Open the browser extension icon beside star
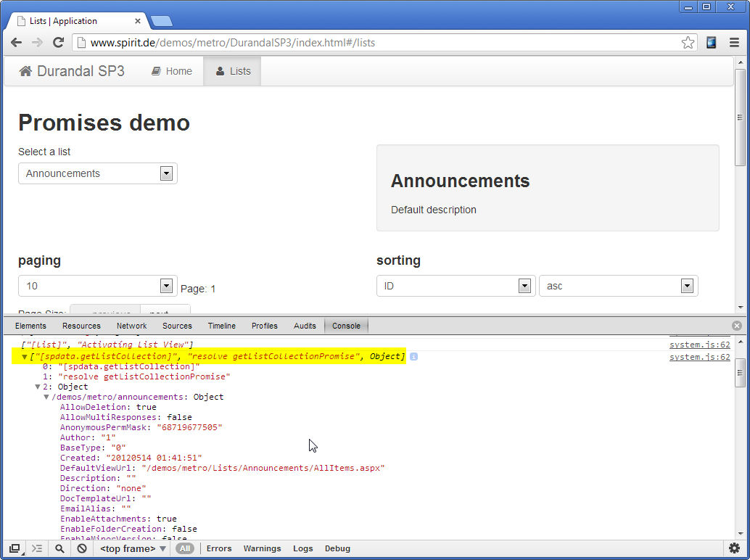750x560 pixels. pos(712,43)
